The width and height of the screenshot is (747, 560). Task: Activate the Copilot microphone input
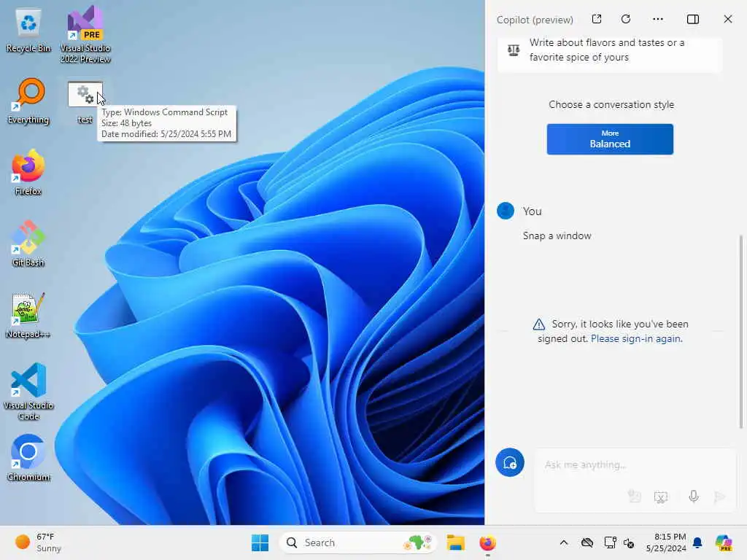(x=694, y=497)
